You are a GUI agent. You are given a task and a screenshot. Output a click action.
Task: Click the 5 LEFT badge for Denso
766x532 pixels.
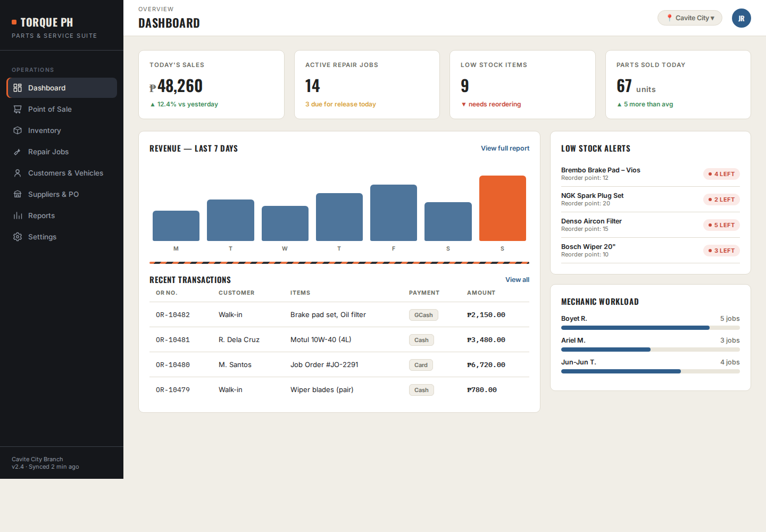pos(721,225)
